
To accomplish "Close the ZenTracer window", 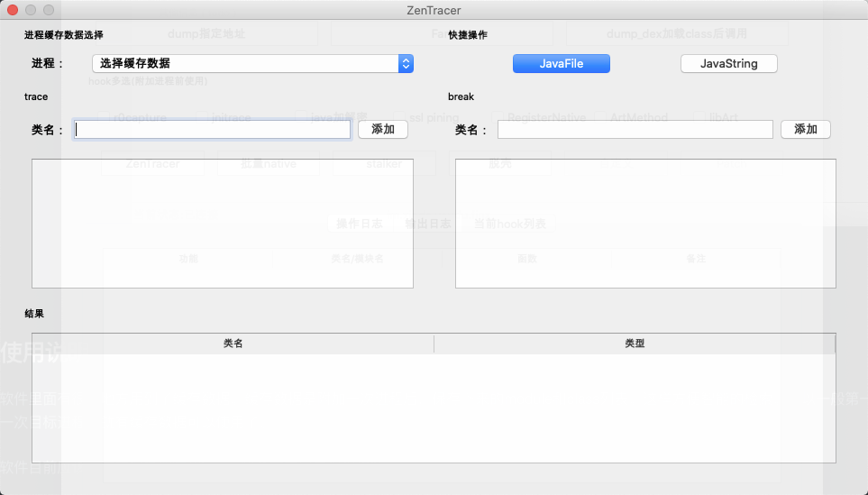I will [x=13, y=10].
